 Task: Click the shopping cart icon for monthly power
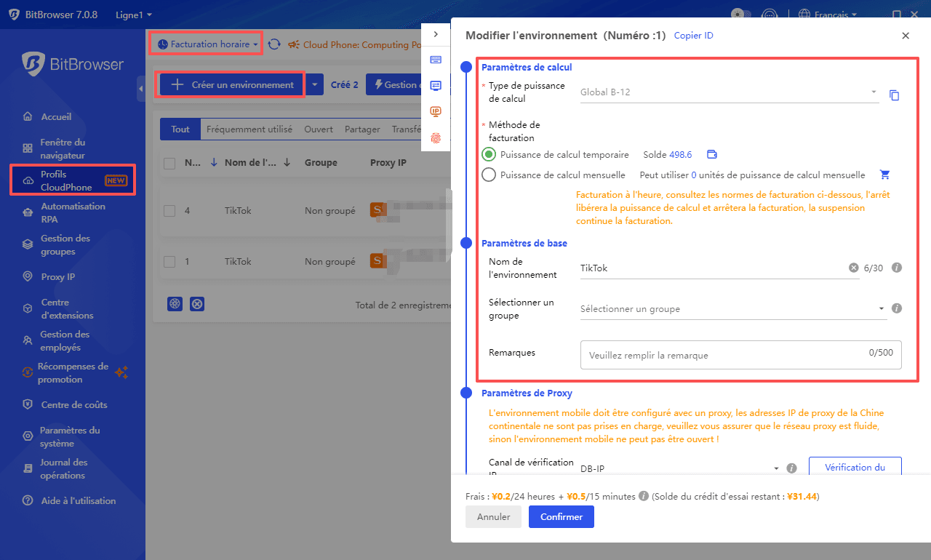[x=884, y=175]
